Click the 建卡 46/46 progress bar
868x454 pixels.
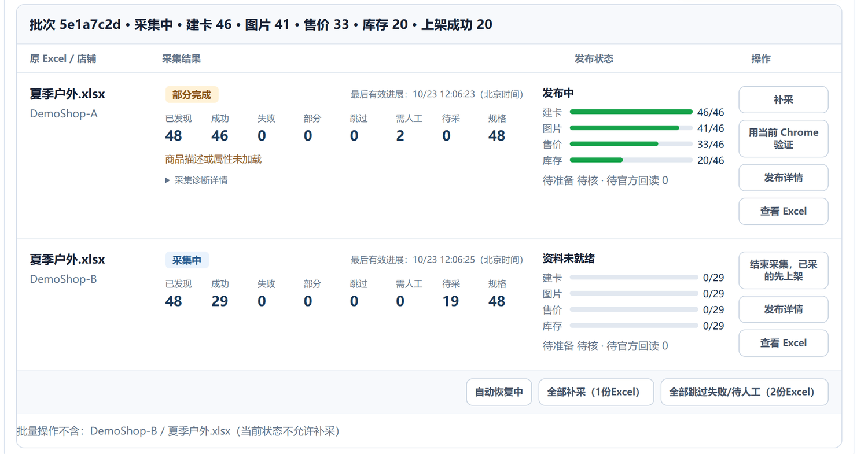point(631,112)
